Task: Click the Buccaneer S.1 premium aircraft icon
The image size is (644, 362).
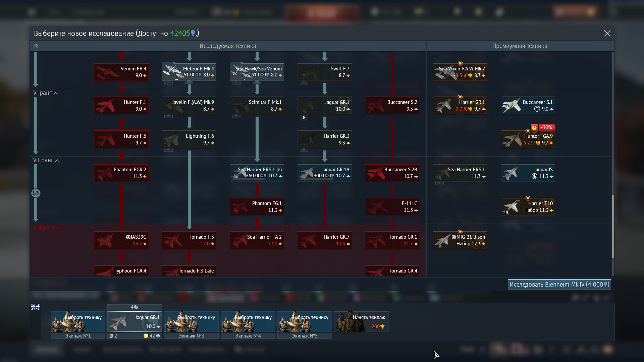Action: 528,106
